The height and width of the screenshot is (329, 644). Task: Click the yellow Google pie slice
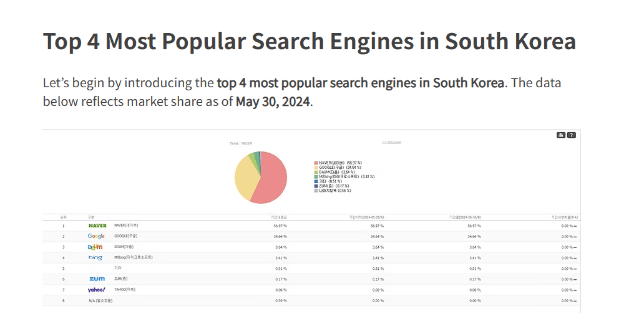tap(245, 181)
